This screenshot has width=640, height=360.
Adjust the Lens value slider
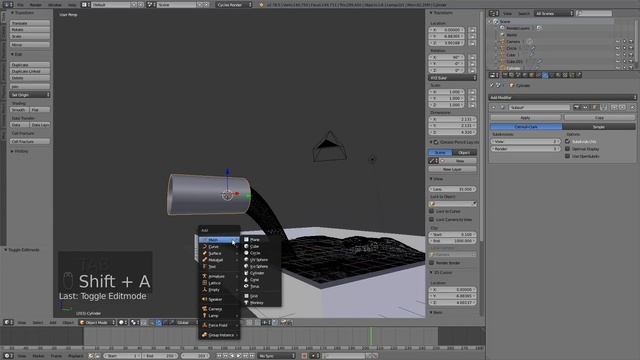(x=452, y=189)
